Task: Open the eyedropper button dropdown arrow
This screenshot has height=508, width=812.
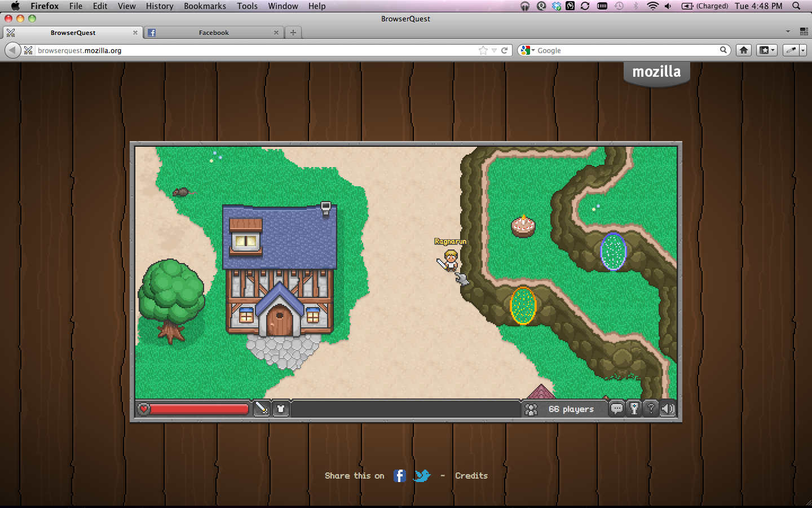Action: pos(803,50)
